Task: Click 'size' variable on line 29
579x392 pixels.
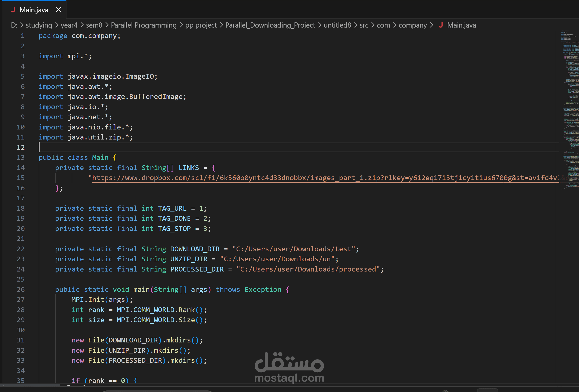Action: 96,320
